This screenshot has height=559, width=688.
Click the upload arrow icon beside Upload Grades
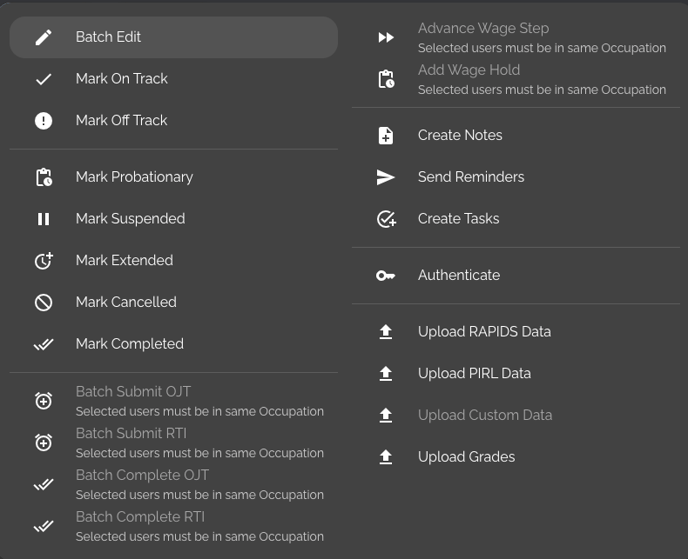pos(386,457)
